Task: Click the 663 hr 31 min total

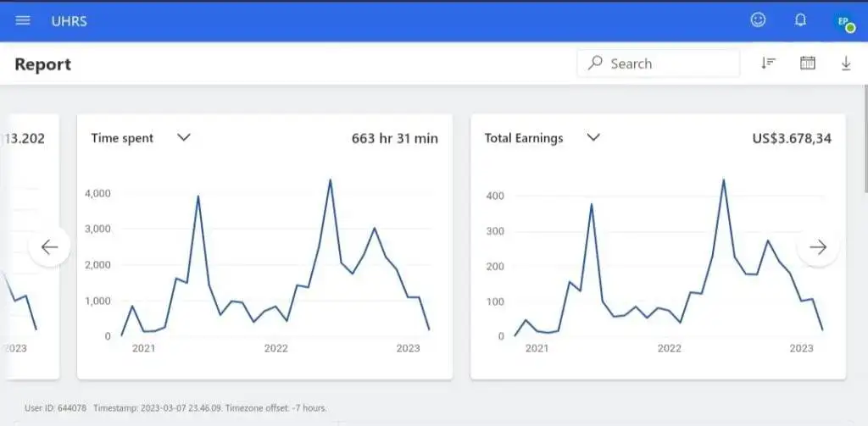Action: pyautogui.click(x=394, y=138)
